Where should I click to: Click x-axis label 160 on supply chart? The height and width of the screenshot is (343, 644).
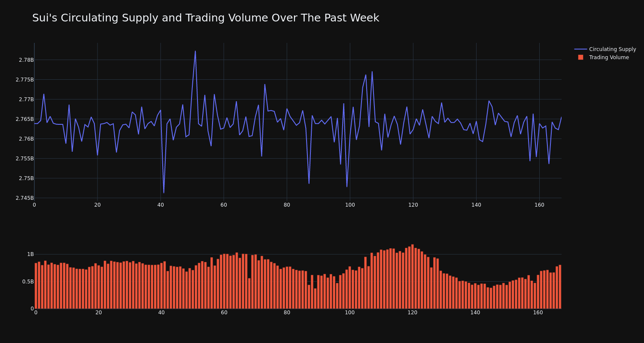click(x=539, y=205)
